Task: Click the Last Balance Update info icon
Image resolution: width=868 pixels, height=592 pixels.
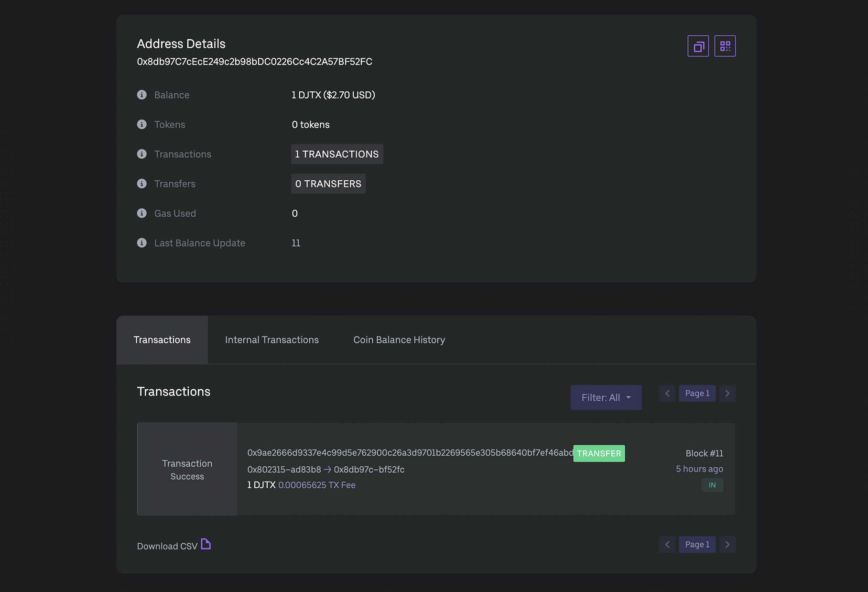Action: click(x=142, y=243)
